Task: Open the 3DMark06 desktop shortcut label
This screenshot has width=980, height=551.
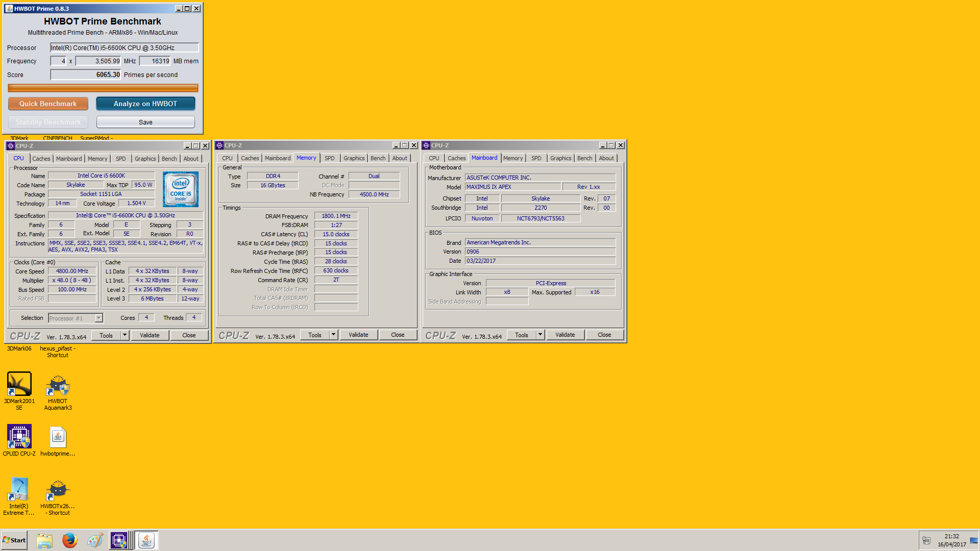Action: (19, 349)
